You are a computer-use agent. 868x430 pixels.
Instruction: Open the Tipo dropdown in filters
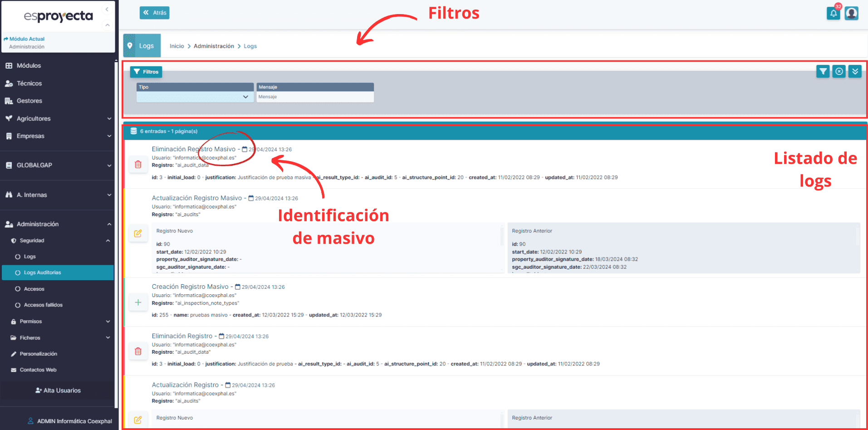point(195,97)
